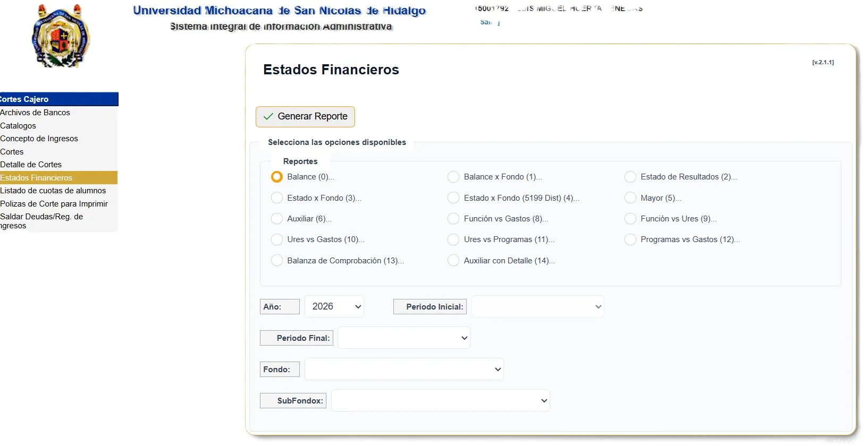Select Función vs Ures (9) radio button

pyautogui.click(x=630, y=219)
